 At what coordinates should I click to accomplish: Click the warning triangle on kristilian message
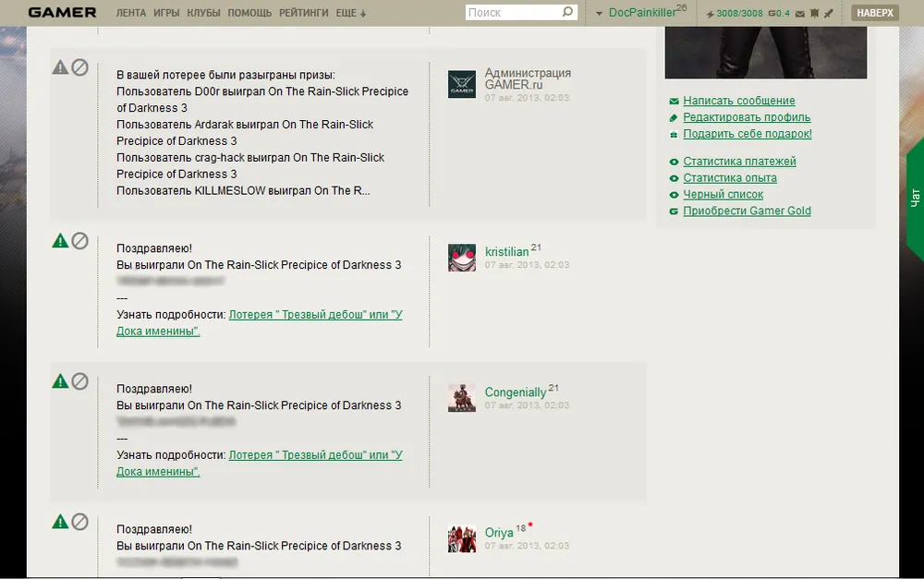tap(60, 241)
